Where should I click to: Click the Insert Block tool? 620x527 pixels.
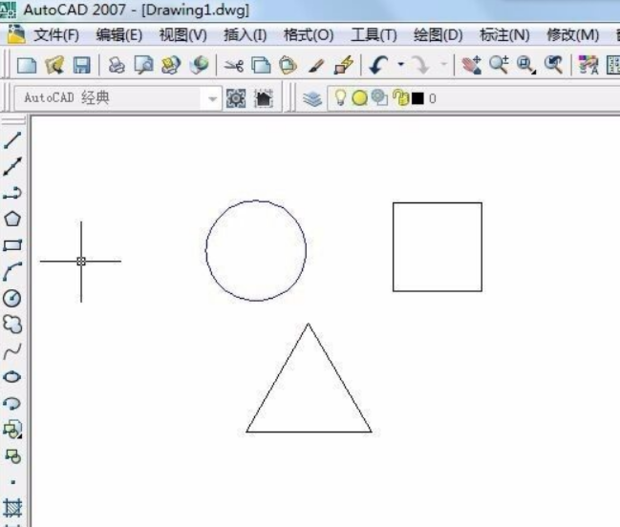(12, 430)
